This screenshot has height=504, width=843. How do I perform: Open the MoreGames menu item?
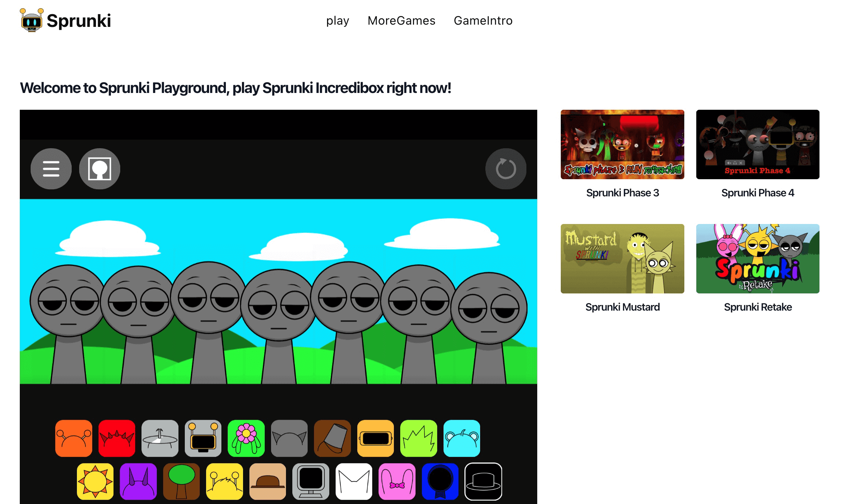point(401,21)
